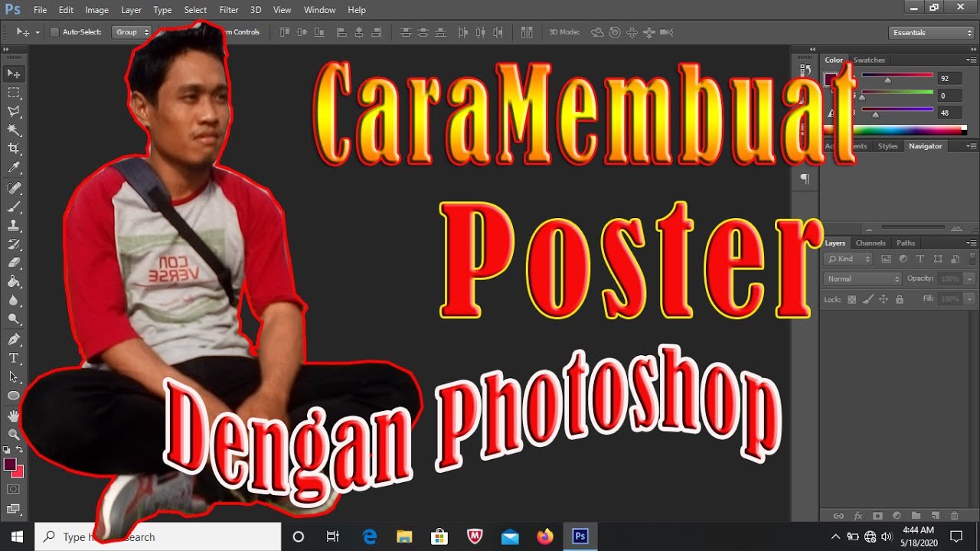Toggle pixel layer filter in Layers panel
The height and width of the screenshot is (551, 980).
tap(887, 259)
